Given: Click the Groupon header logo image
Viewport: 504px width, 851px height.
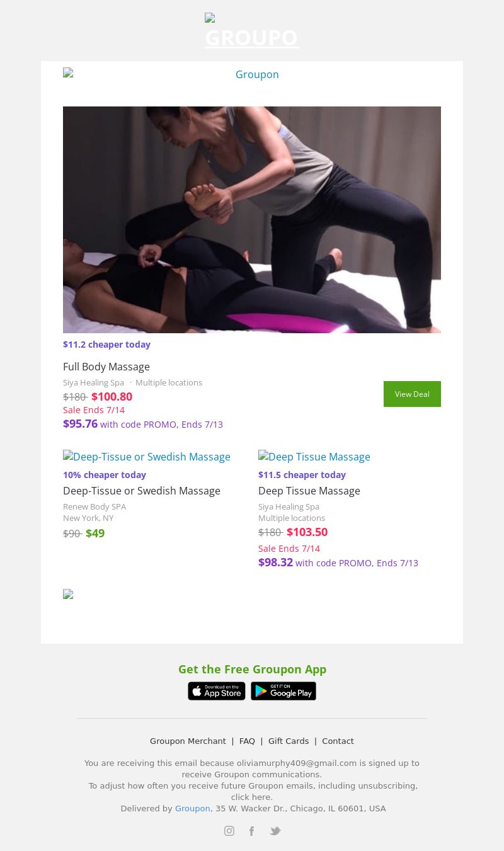Looking at the screenshot, I should 252,31.
